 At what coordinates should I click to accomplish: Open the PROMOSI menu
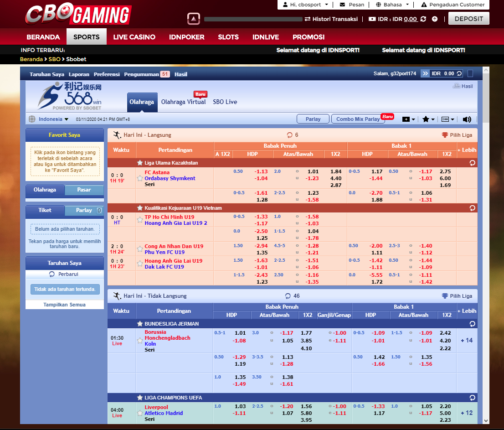coord(308,37)
